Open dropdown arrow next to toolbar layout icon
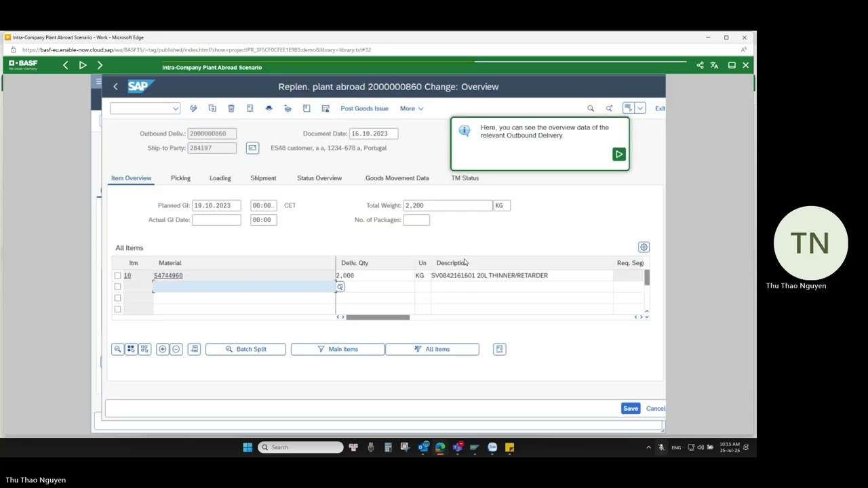Screen dimensions: 868x488 (639, 108)
